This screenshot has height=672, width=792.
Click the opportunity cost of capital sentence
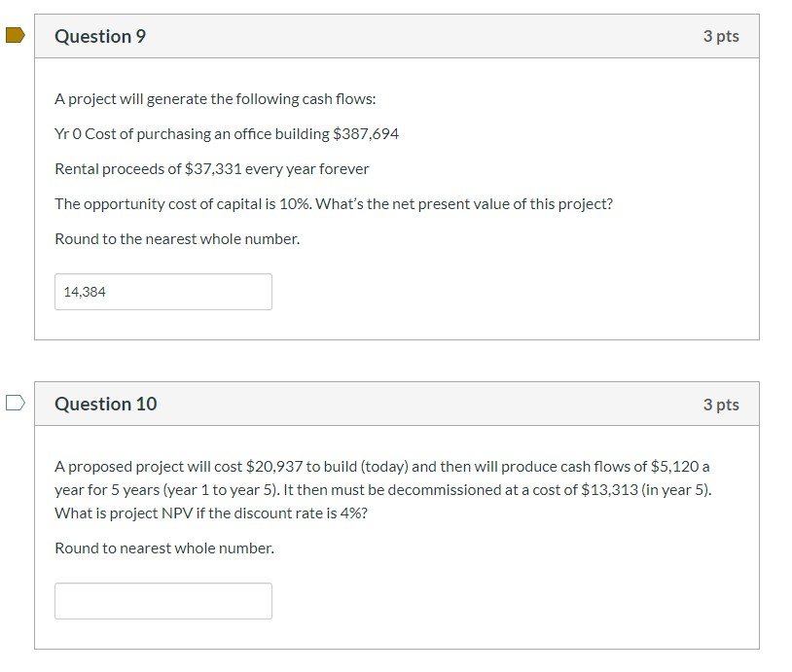[x=334, y=204]
